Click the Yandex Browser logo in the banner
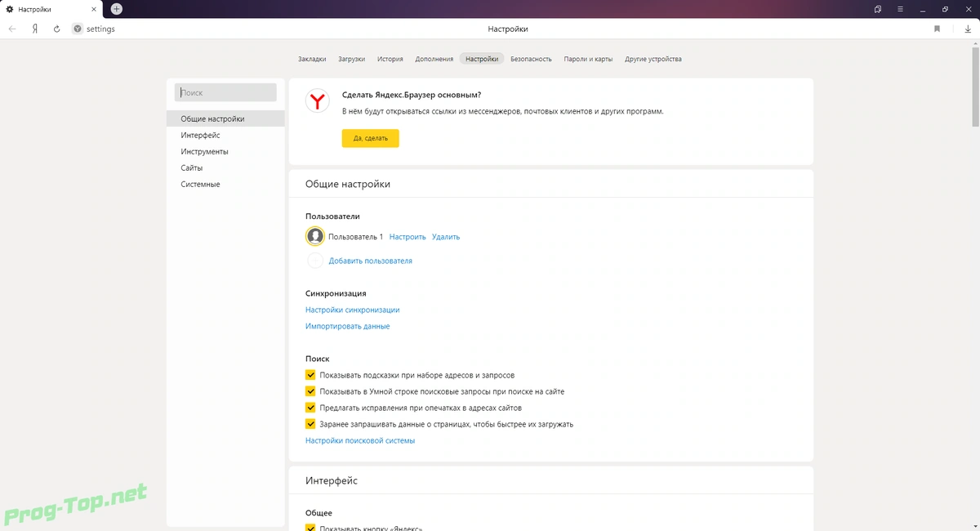 [x=317, y=101]
